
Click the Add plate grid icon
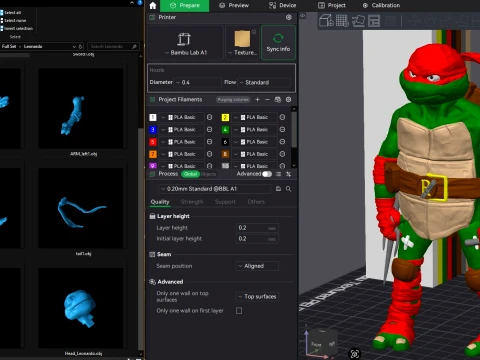342,21
